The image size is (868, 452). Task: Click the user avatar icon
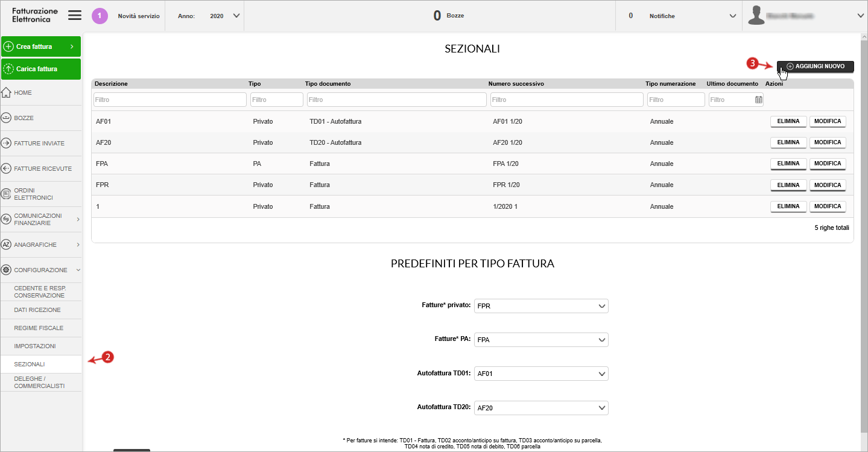pos(756,16)
